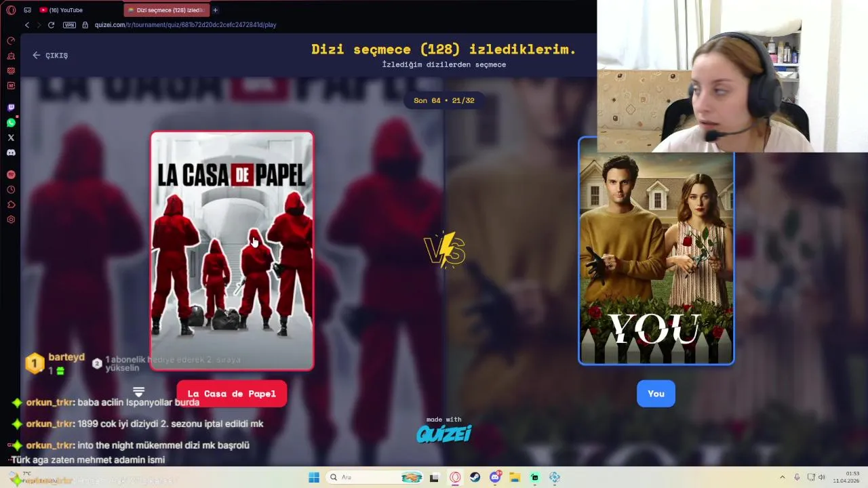Reload the quizei page

pyautogui.click(x=51, y=25)
